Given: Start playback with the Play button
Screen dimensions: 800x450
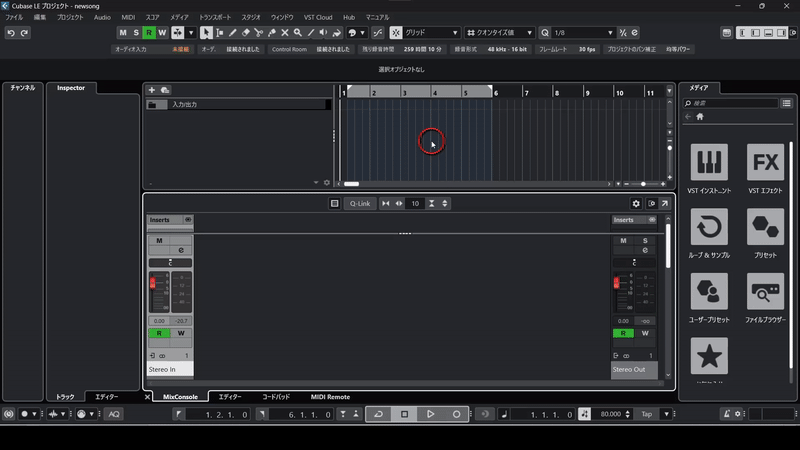Looking at the screenshot, I should [430, 414].
